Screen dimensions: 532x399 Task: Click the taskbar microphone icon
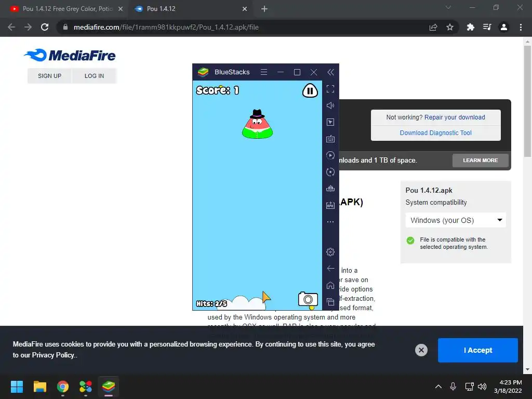(453, 387)
